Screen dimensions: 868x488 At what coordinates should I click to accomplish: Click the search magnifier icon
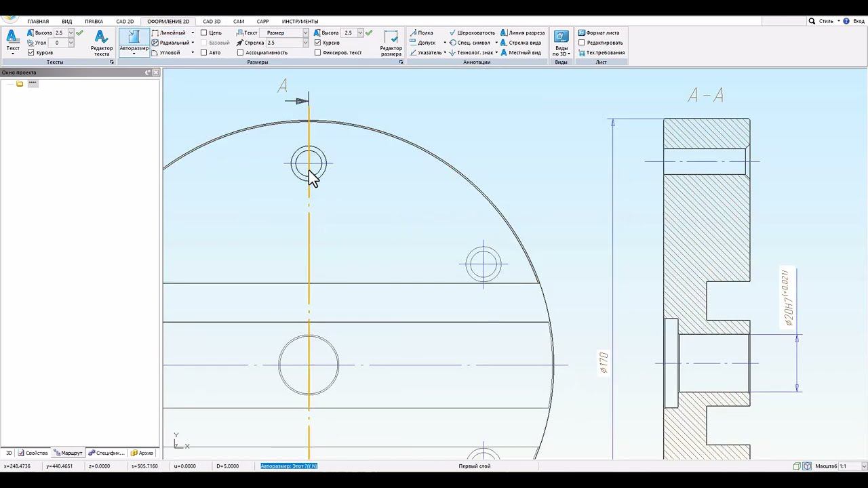(812, 21)
